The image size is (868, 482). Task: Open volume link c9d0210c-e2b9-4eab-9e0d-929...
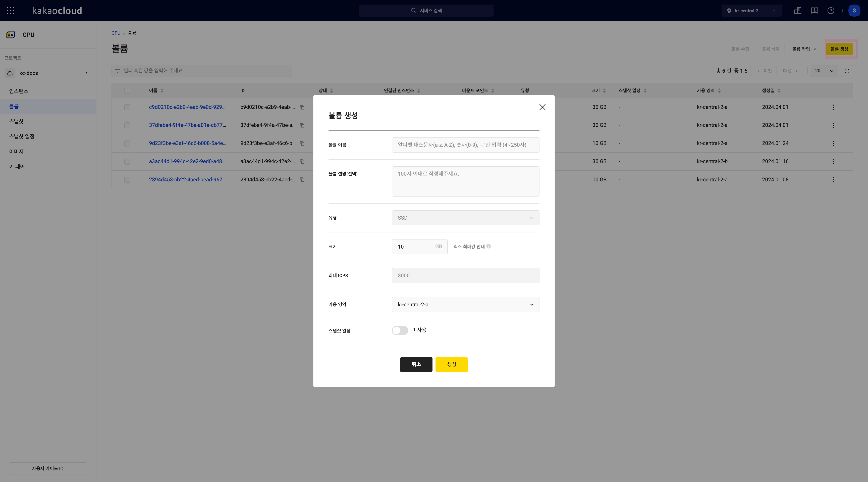(187, 107)
